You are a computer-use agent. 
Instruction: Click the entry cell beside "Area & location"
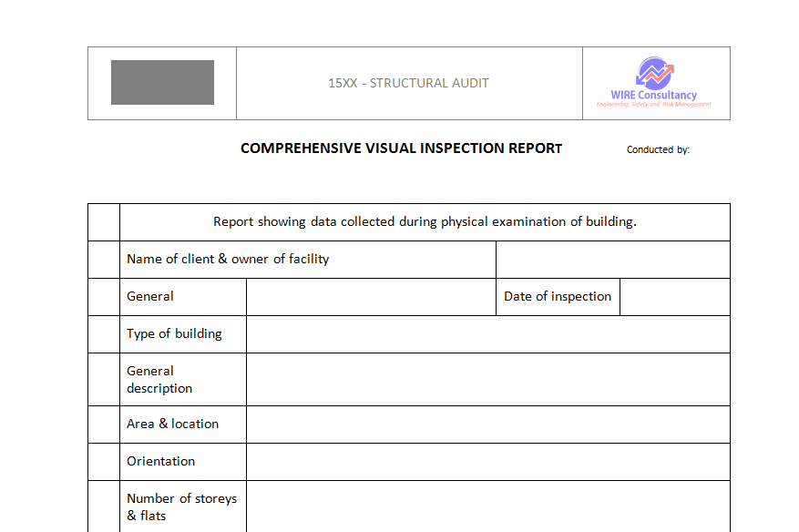(487, 424)
